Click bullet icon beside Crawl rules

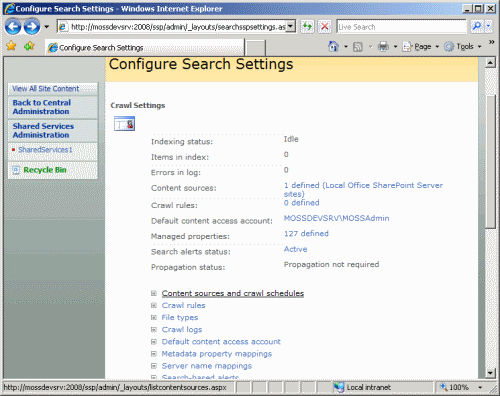(x=154, y=305)
